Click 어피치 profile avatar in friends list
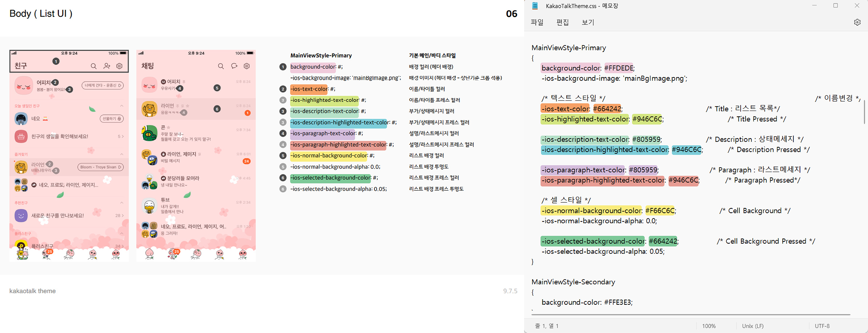Image resolution: width=868 pixels, height=333 pixels. coord(24,85)
